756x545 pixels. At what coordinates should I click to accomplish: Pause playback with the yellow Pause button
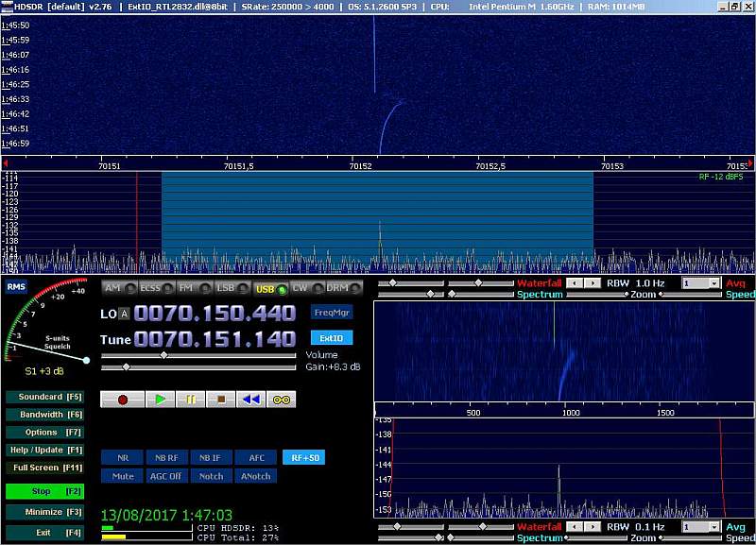coord(190,400)
